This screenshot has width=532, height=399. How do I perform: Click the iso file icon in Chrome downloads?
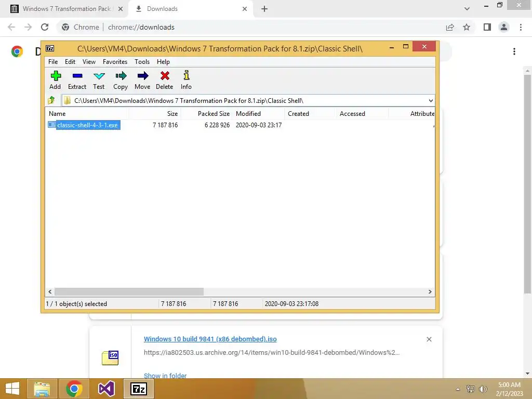(x=110, y=358)
